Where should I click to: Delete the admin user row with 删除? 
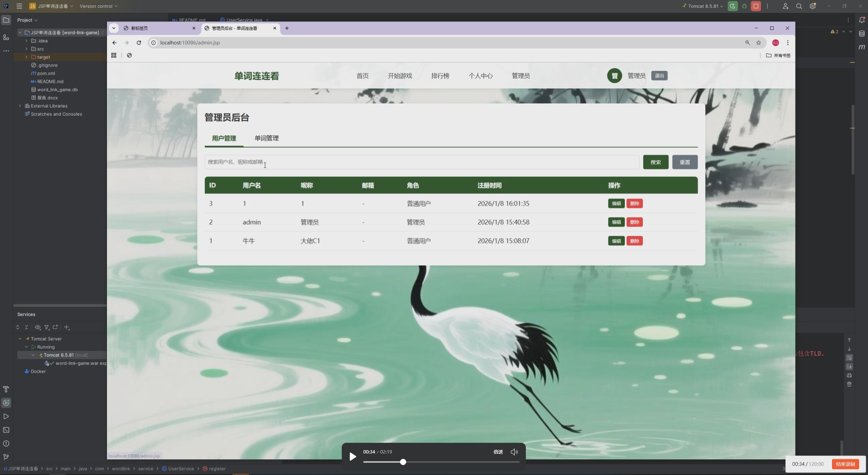click(634, 222)
